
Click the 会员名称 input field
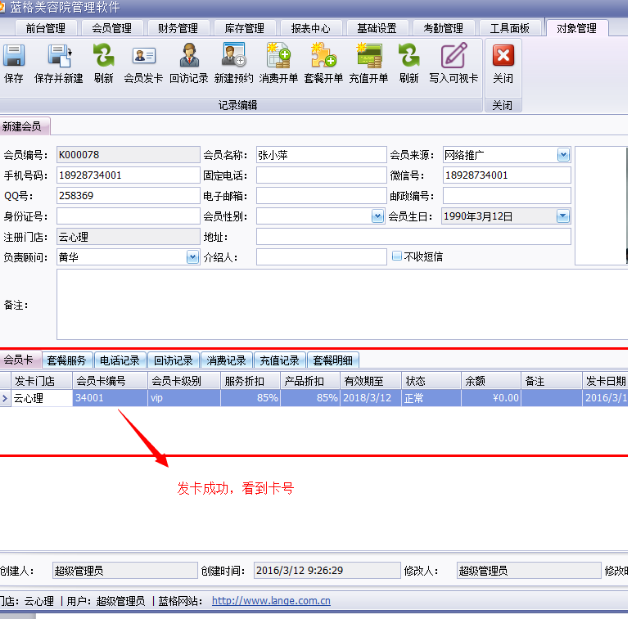coord(321,155)
